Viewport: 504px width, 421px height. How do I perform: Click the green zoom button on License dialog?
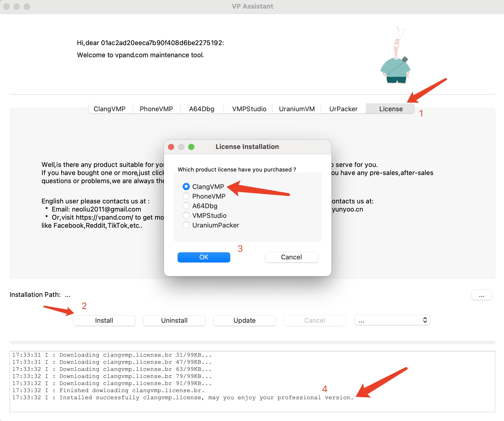[191, 147]
